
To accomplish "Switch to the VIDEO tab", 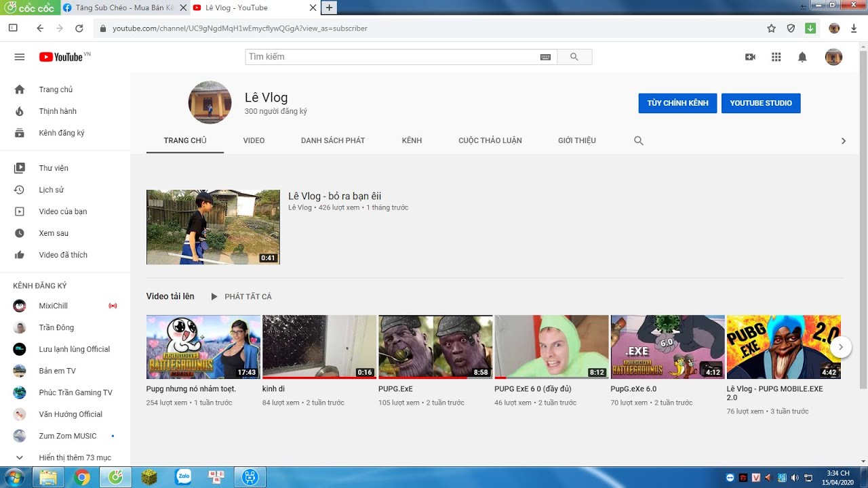I will pyautogui.click(x=254, y=140).
